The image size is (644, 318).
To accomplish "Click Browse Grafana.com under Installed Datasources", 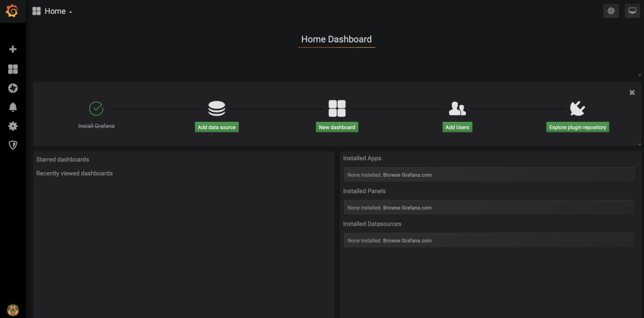I will point(407,241).
